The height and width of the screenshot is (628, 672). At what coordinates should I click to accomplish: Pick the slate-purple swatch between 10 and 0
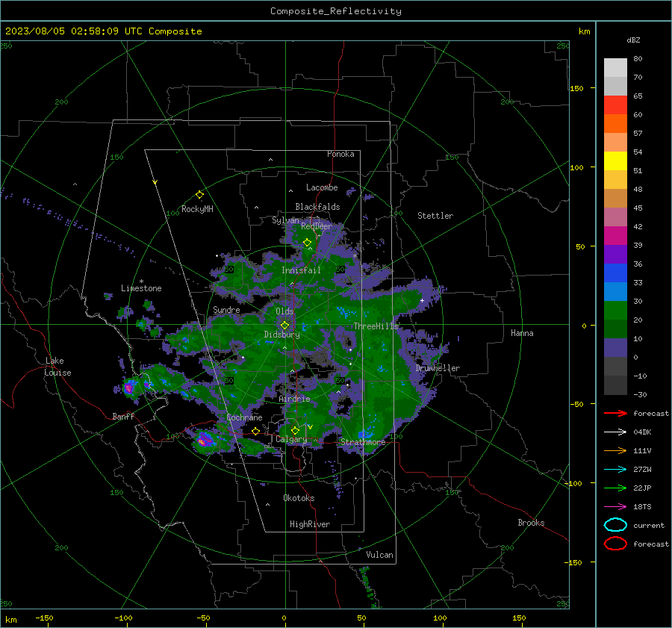pos(615,348)
